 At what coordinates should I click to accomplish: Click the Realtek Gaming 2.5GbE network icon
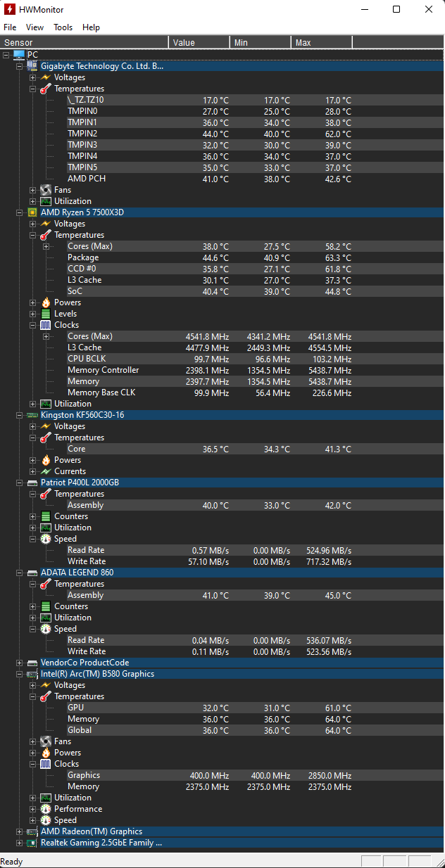(32, 843)
